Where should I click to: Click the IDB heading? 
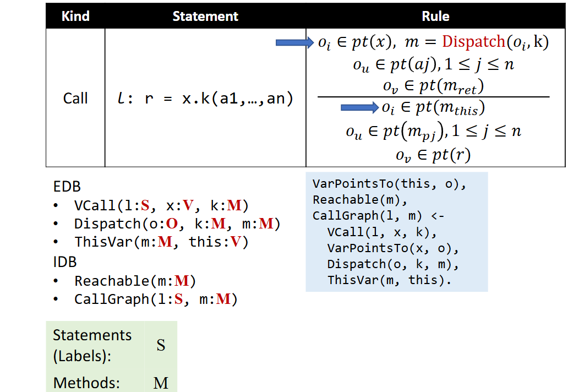click(65, 262)
